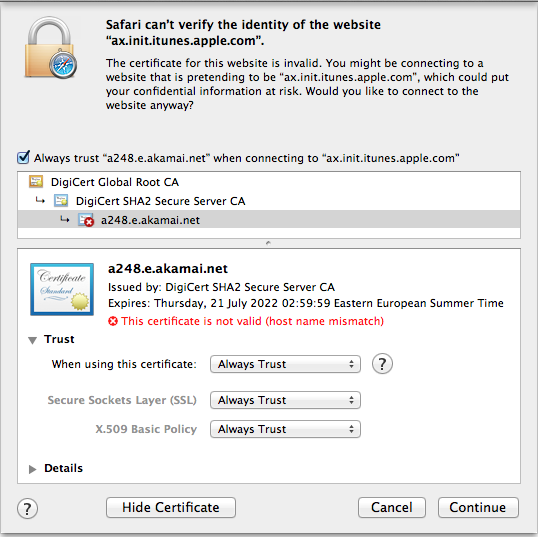Expand the Details section triangle
Viewport: 538px width, 537px height.
click(33, 469)
